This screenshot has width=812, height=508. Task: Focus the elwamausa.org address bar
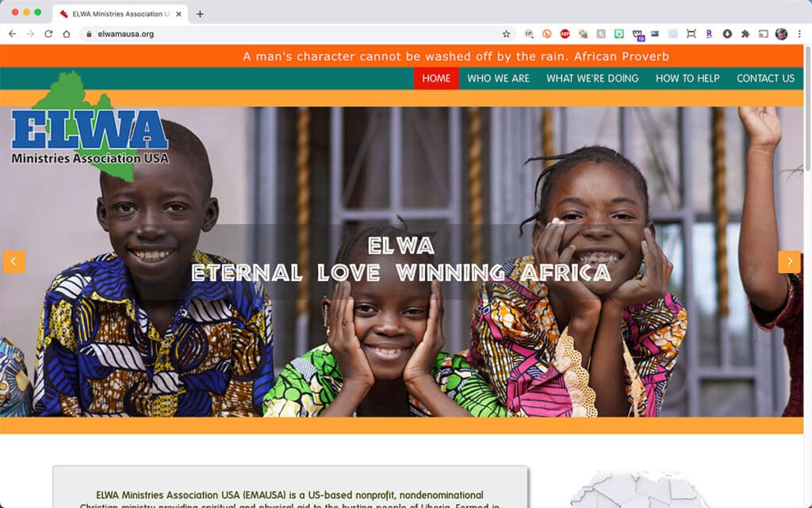coord(295,34)
